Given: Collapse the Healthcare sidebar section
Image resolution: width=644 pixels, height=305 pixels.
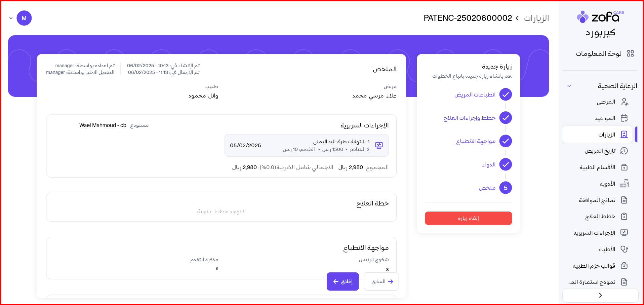Looking at the screenshot, I should (569, 86).
